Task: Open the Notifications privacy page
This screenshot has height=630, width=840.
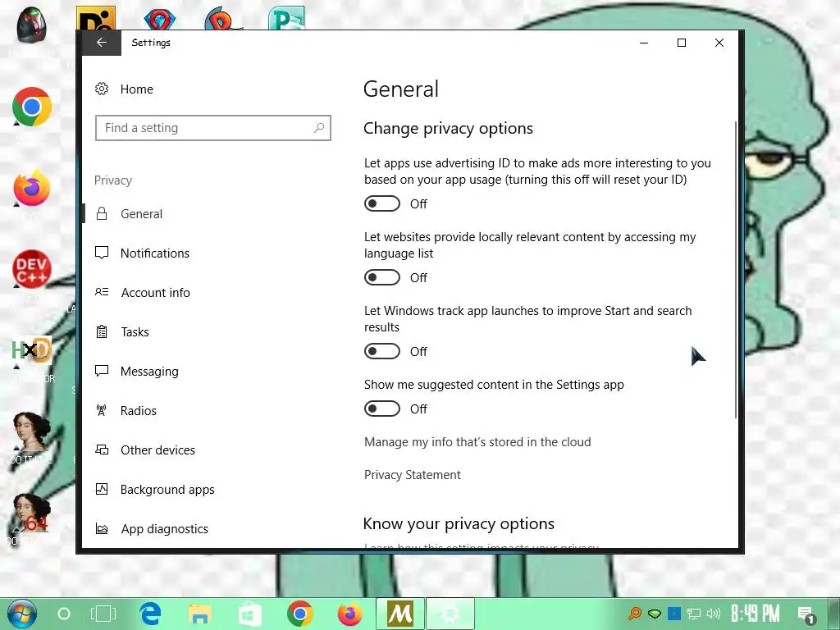Action: pos(155,253)
